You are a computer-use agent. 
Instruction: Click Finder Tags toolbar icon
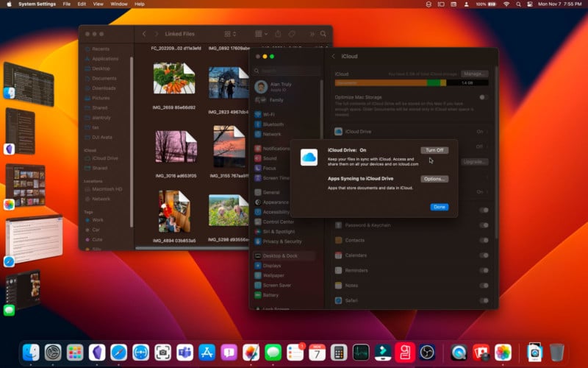pos(292,34)
